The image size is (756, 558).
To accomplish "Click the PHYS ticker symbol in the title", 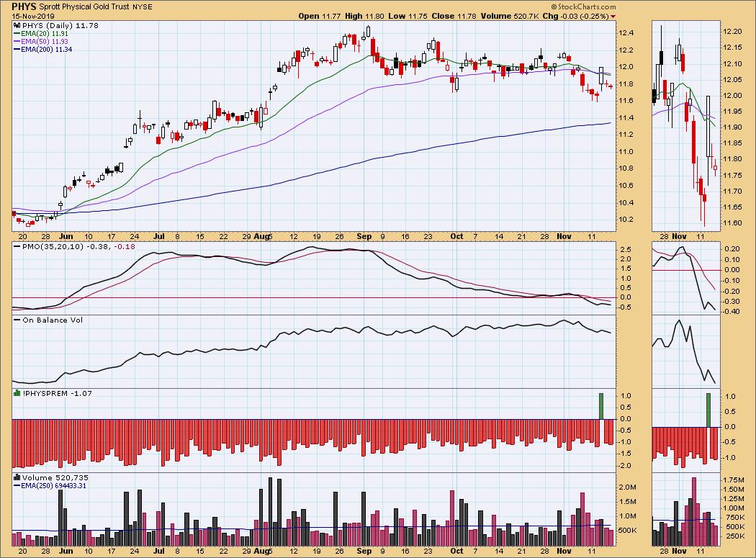I will click(24, 6).
